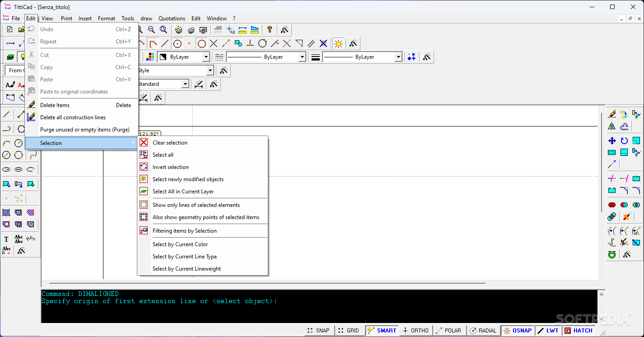Click the Snap to center circle icon

[x=177, y=43]
